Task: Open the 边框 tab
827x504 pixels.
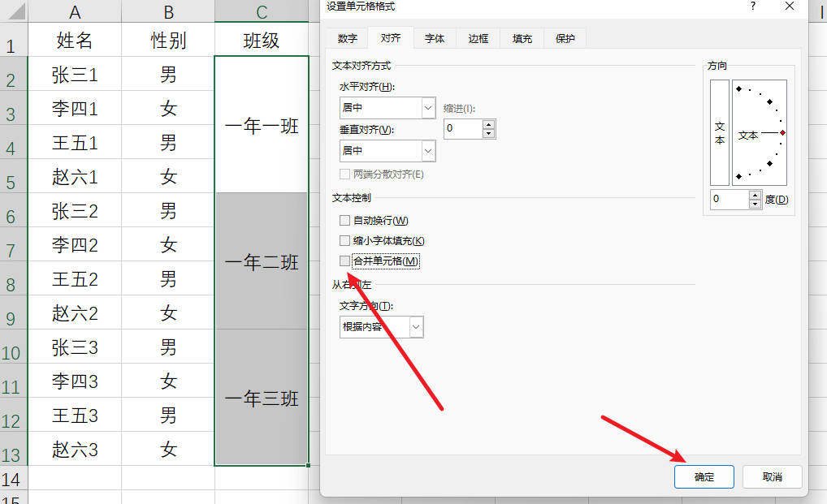Action: (x=478, y=39)
